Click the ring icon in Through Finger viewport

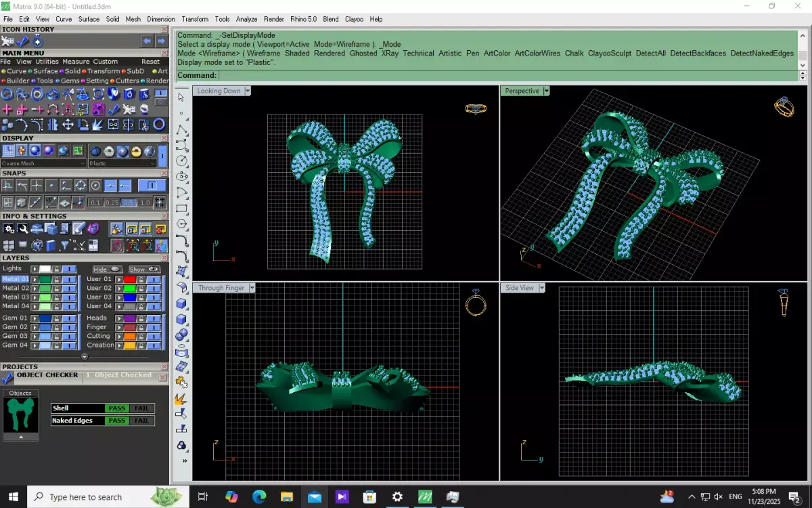click(476, 303)
